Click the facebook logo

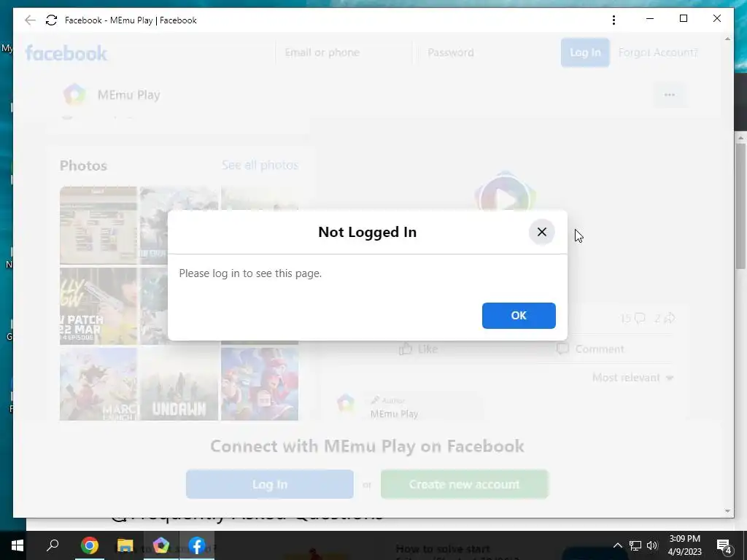66,52
